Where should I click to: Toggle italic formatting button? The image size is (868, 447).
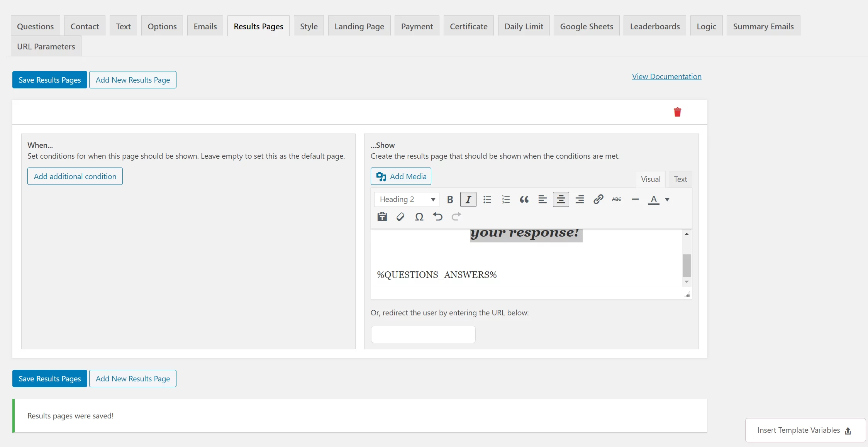click(468, 200)
